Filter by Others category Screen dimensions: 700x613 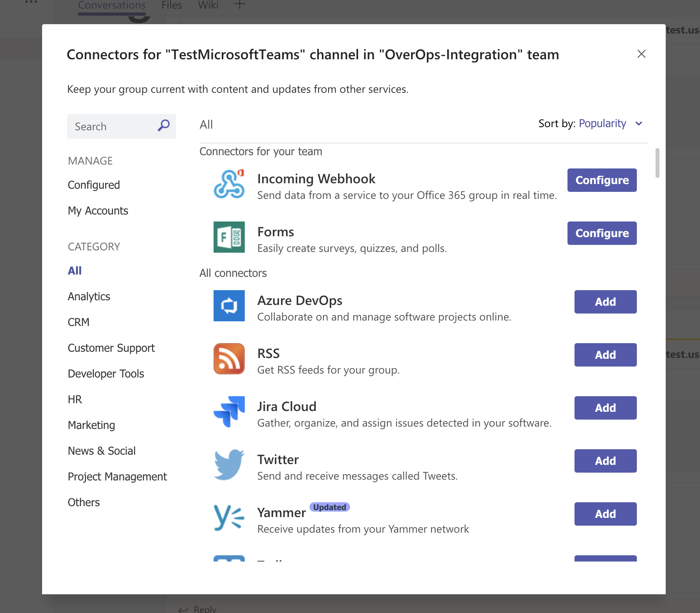[x=84, y=502]
